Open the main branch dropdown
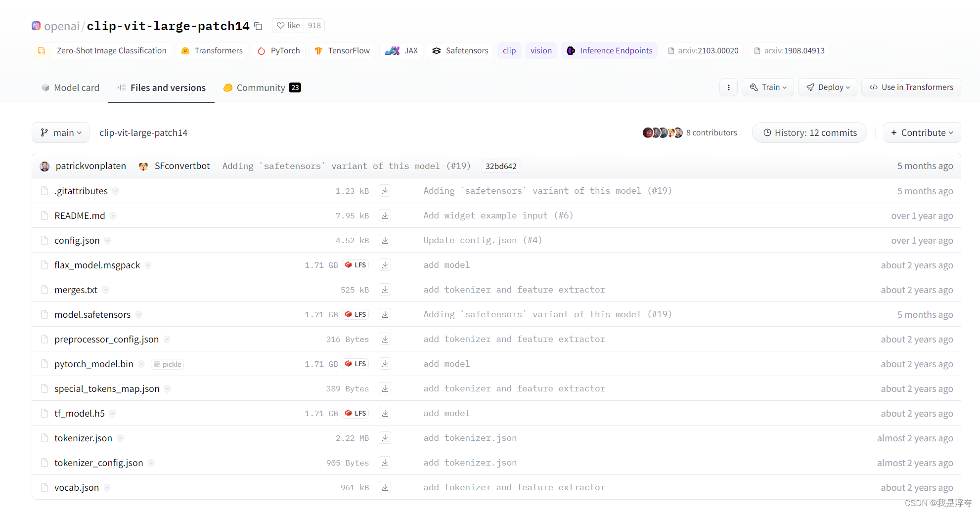The image size is (980, 512). 61,132
